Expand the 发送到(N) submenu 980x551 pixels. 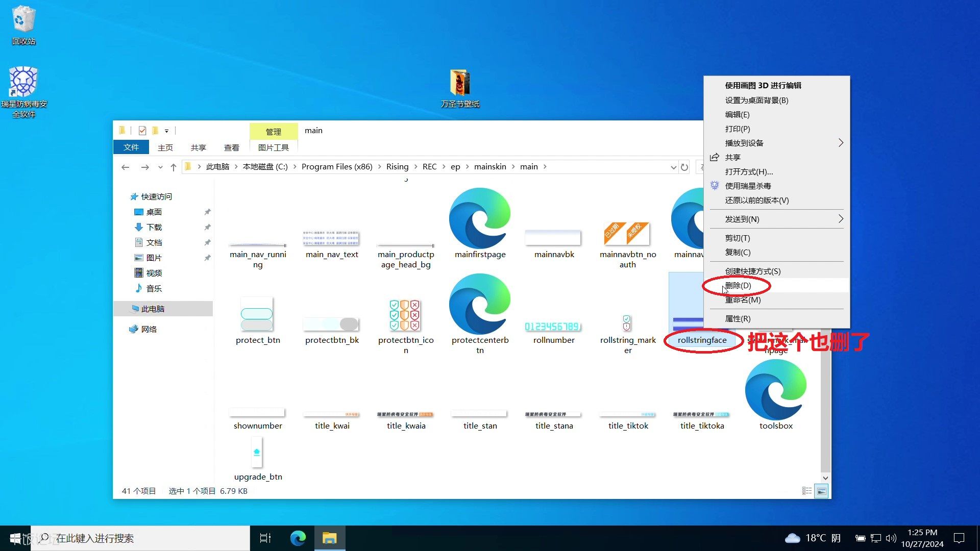[x=841, y=219]
